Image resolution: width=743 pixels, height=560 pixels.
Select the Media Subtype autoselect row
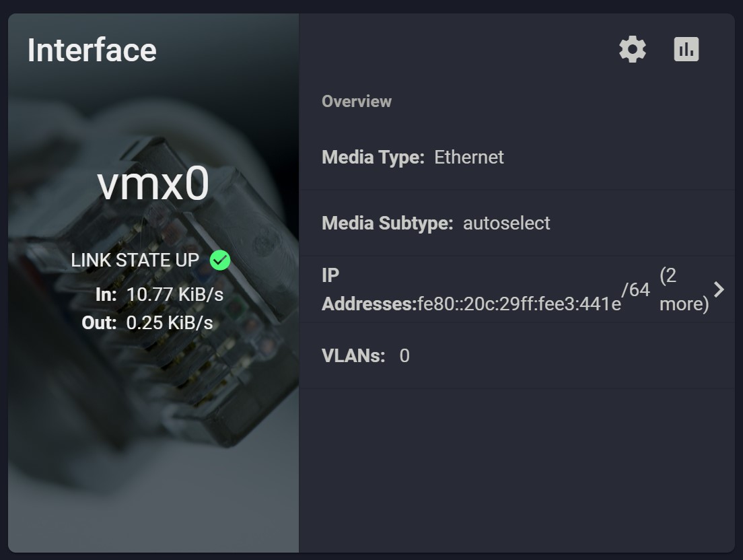point(517,223)
